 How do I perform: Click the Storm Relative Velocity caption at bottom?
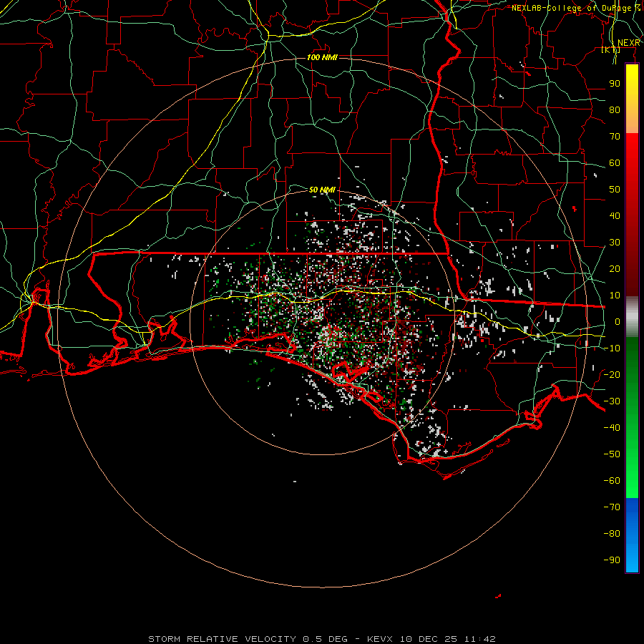(x=321, y=639)
